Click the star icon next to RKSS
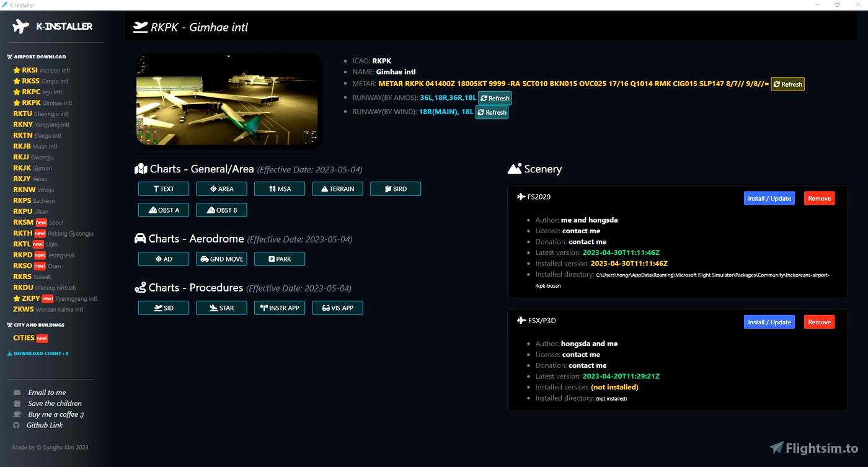 [x=17, y=81]
